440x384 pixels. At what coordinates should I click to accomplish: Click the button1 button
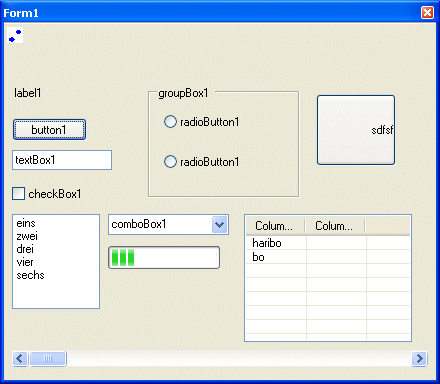pos(49,130)
